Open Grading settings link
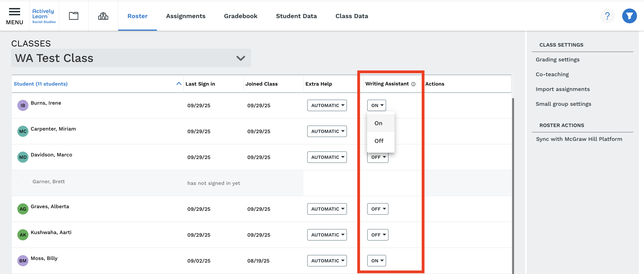The height and width of the screenshot is (274, 644). point(557,60)
